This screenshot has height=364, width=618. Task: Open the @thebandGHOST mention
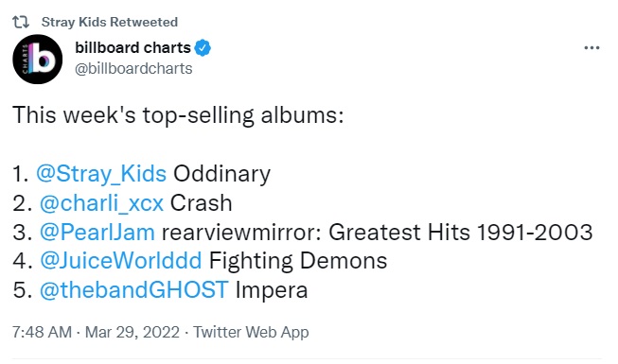(134, 290)
